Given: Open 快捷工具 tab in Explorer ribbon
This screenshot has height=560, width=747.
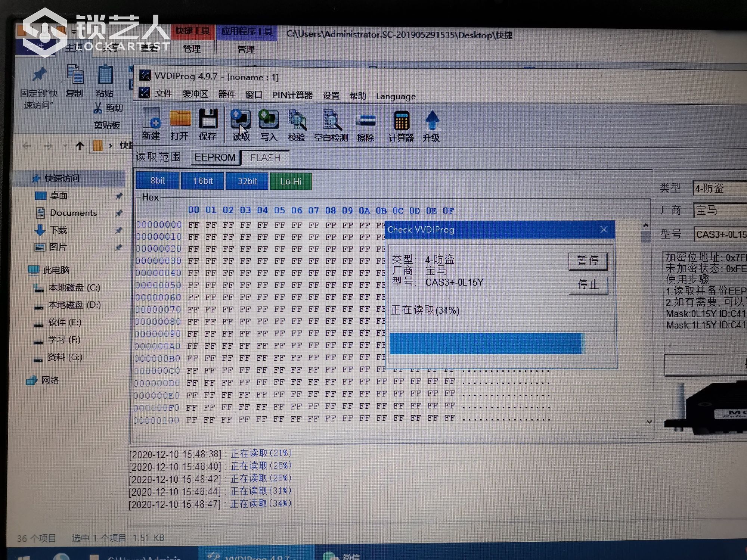Looking at the screenshot, I should [193, 31].
